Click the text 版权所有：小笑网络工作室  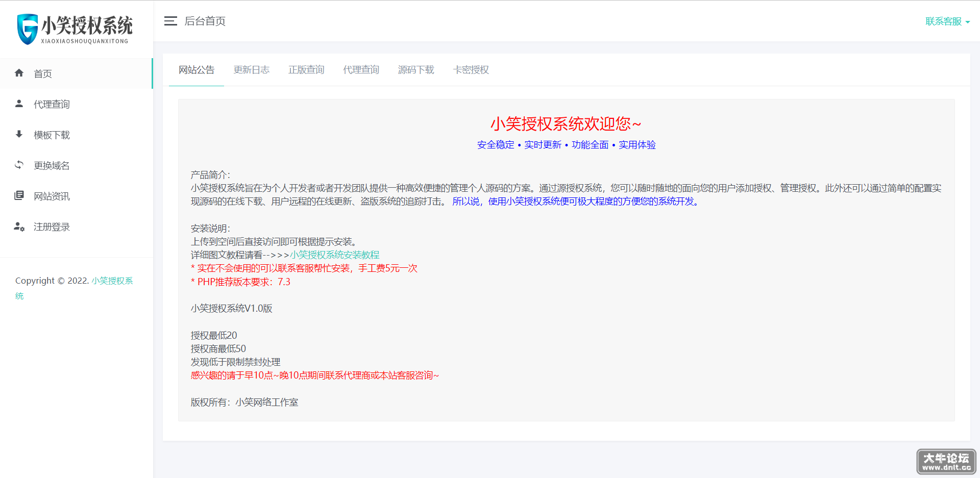point(244,402)
